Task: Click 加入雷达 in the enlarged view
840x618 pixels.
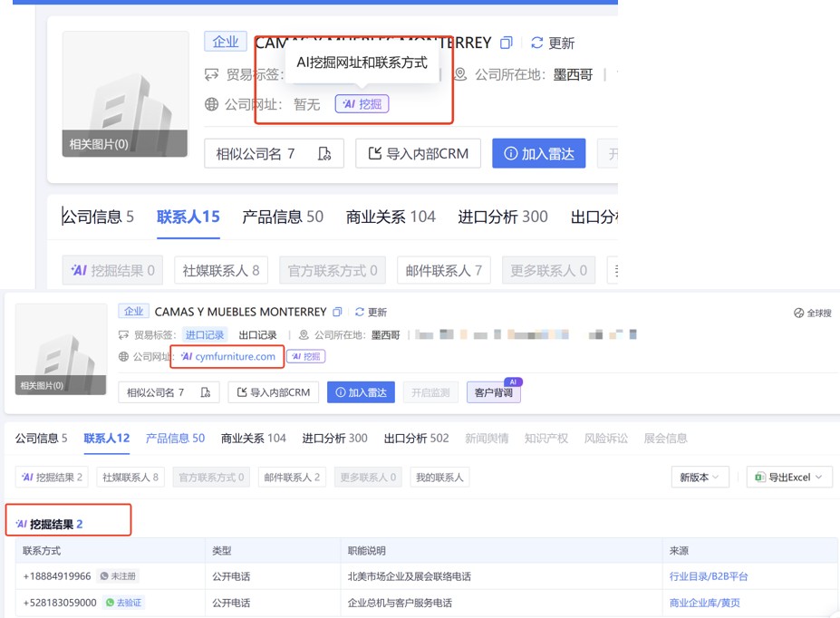Action: [539, 154]
